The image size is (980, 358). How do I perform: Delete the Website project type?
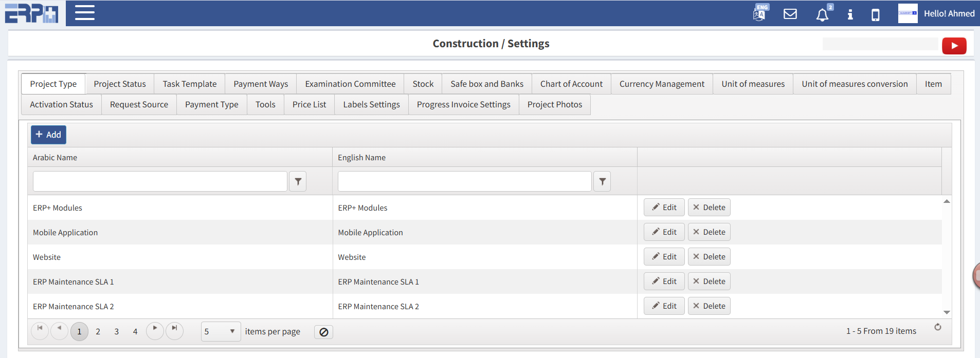[x=709, y=257]
